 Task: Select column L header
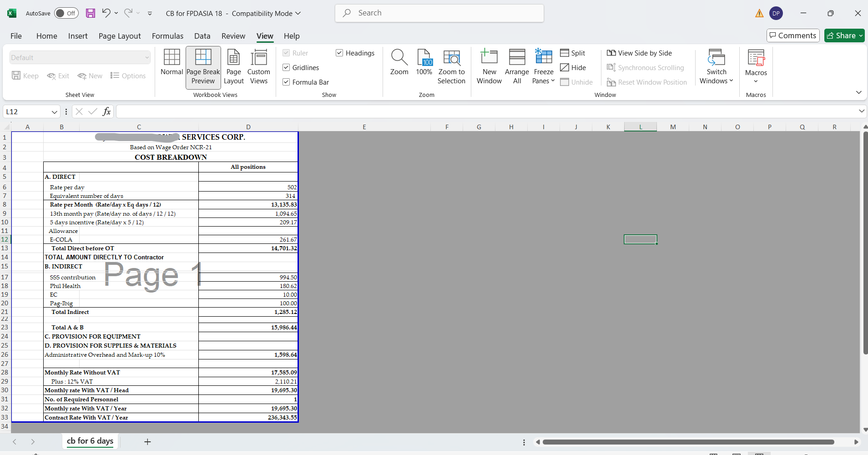coord(641,127)
